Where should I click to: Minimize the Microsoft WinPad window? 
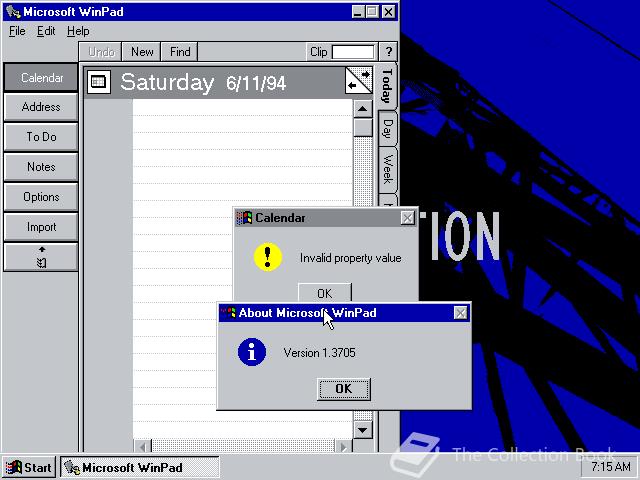click(358, 12)
